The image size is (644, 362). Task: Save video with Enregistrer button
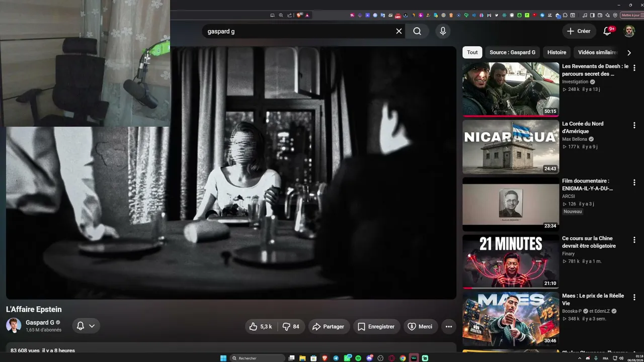[x=376, y=326]
